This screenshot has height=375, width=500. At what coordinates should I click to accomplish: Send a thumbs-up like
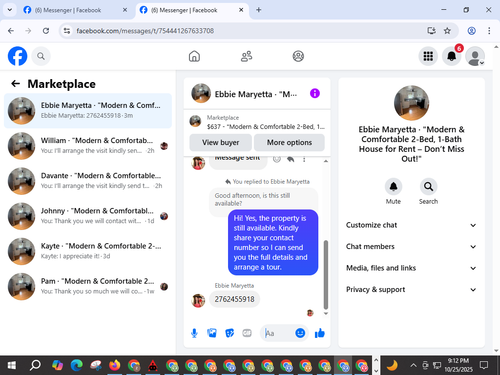tap(320, 333)
